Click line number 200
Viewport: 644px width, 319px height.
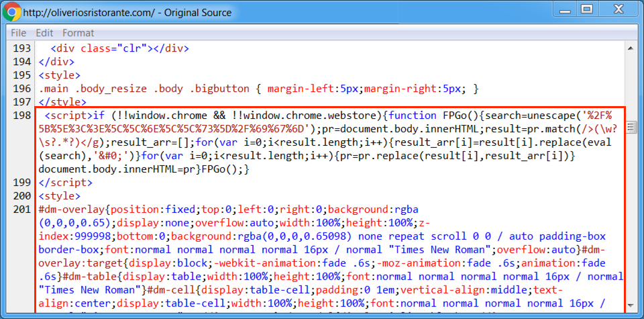tap(21, 195)
